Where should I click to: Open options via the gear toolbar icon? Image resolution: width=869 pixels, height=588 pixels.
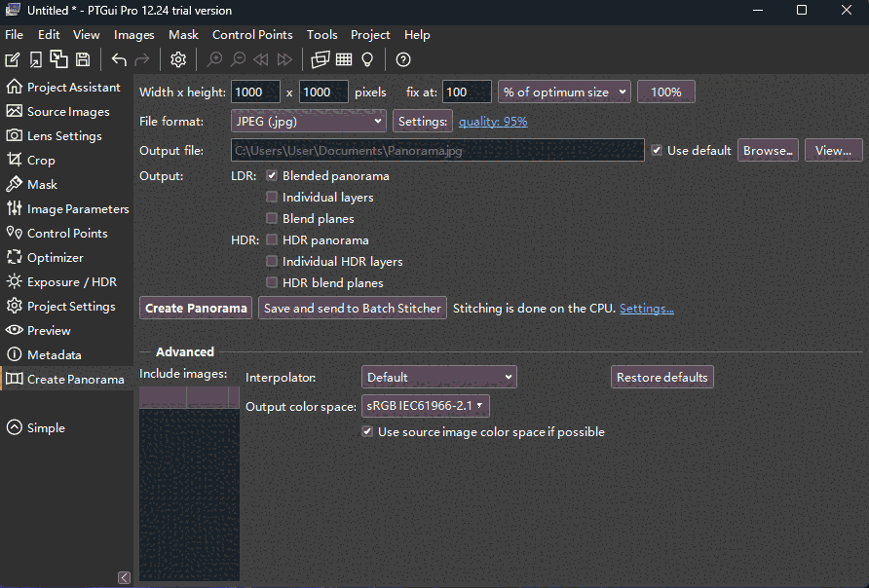pyautogui.click(x=177, y=59)
